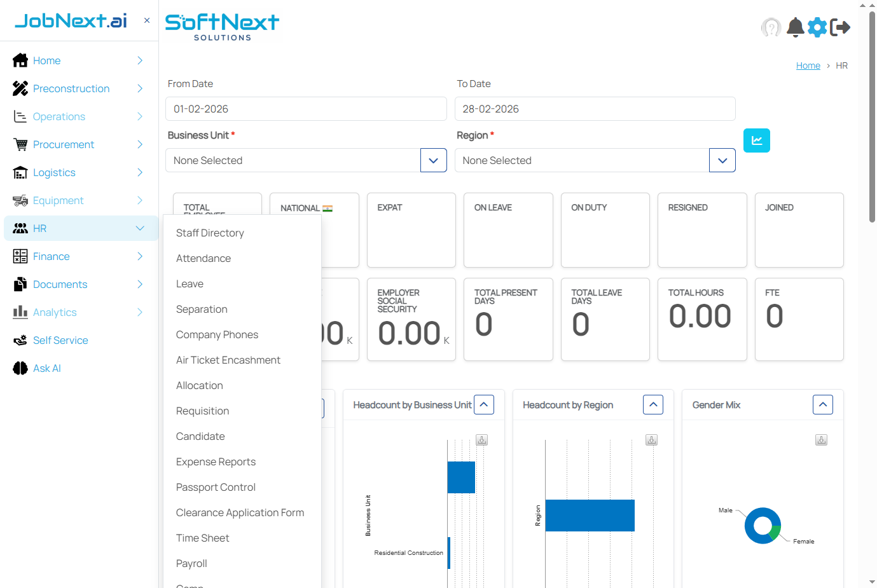Open the Business Unit dropdown
The image size is (877, 588).
(x=433, y=160)
